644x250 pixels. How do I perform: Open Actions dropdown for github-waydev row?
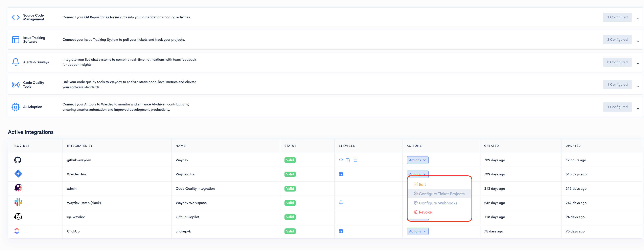click(x=417, y=160)
